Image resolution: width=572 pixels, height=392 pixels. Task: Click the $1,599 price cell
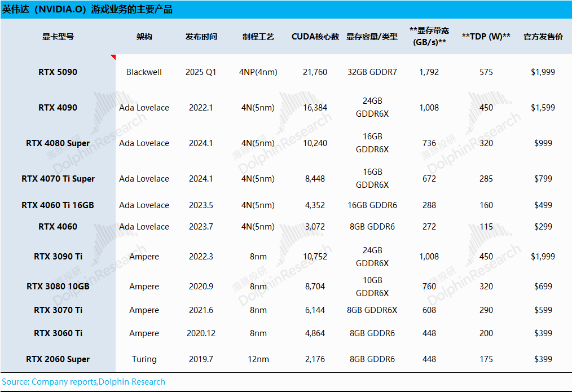tap(543, 108)
